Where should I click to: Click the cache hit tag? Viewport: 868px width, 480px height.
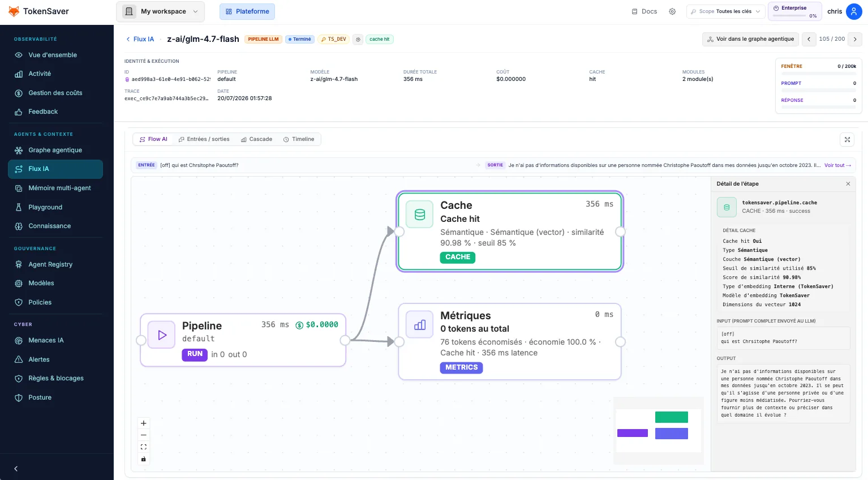click(380, 39)
